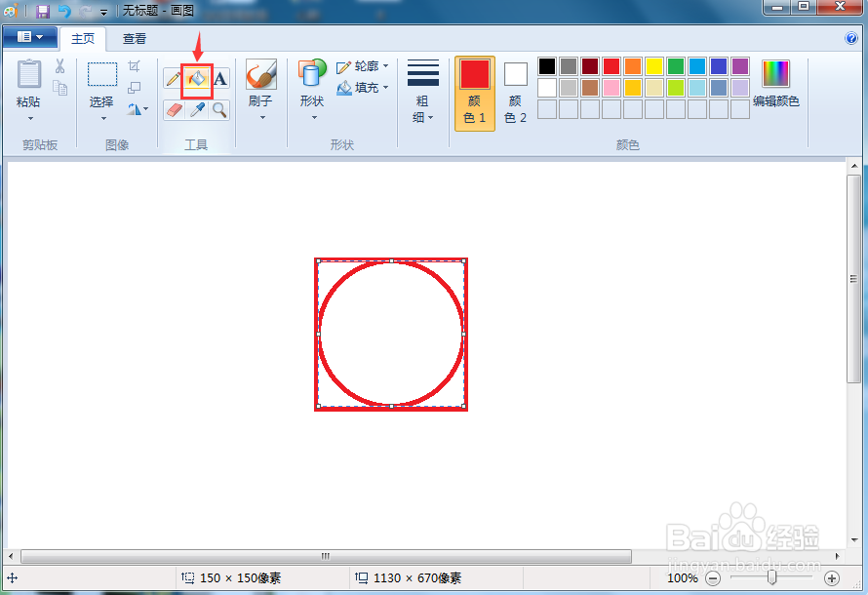868x595 pixels.
Task: Pick the indigo color swatch
Action: pyautogui.click(x=719, y=66)
